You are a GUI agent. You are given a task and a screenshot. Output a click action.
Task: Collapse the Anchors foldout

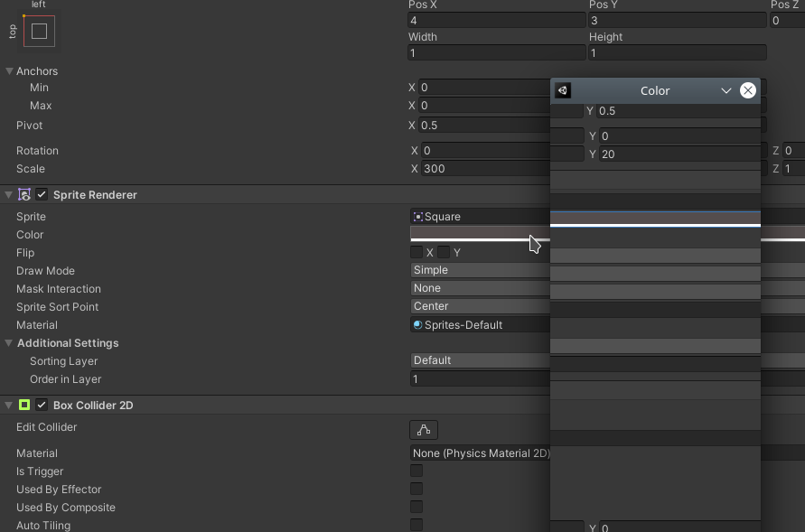tap(8, 70)
